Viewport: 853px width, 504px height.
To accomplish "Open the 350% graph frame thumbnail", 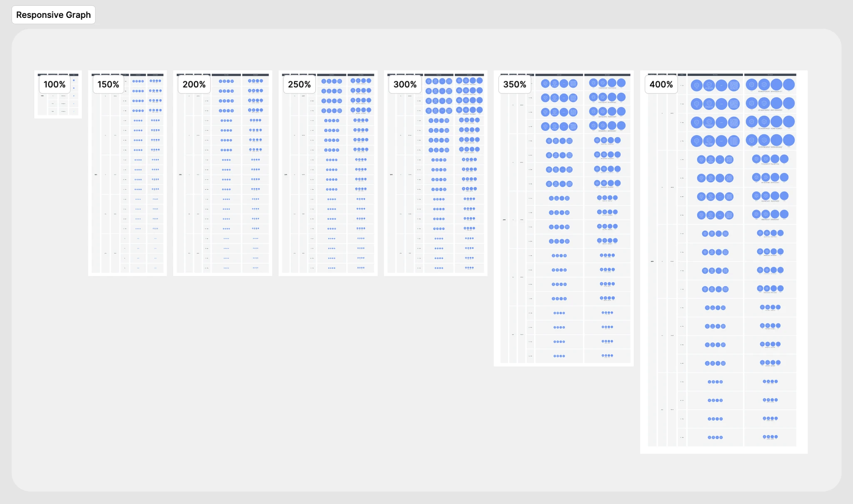I will [564, 218].
